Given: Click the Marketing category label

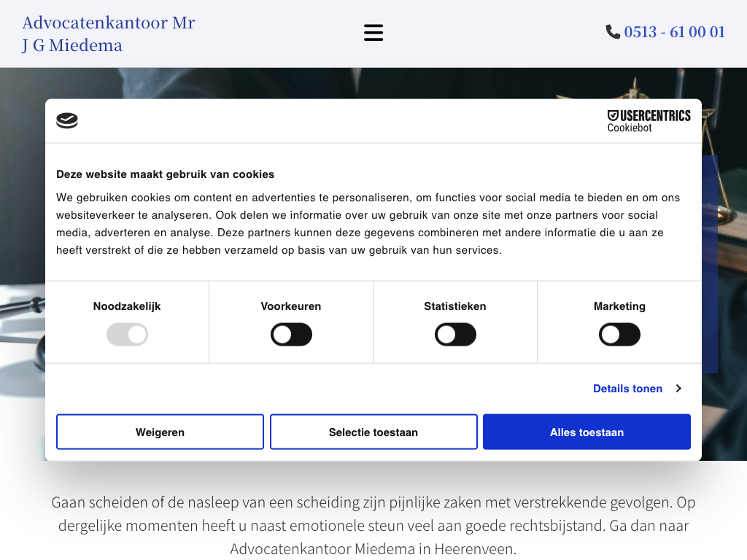Looking at the screenshot, I should coord(619,306).
